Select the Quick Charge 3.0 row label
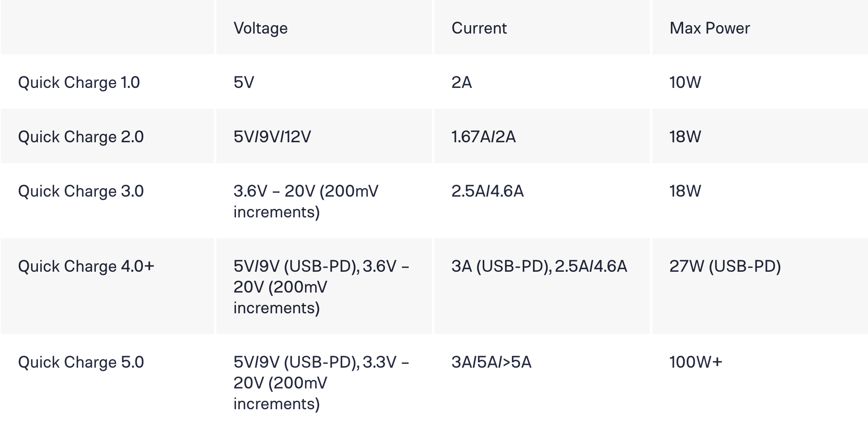This screenshot has width=868, height=426. pos(81,191)
